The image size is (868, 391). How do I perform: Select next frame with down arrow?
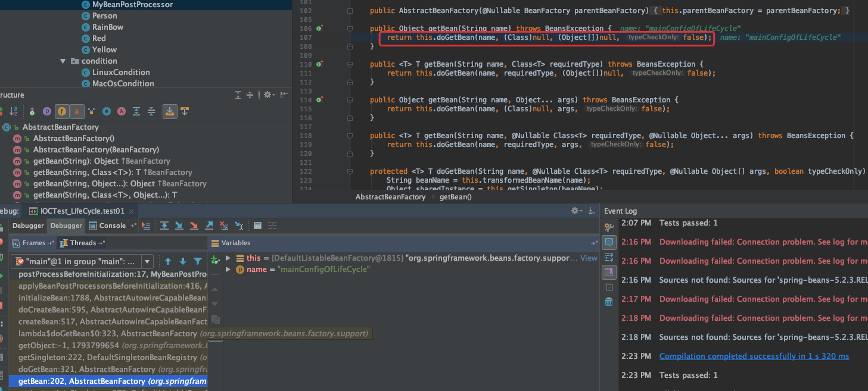coord(183,261)
